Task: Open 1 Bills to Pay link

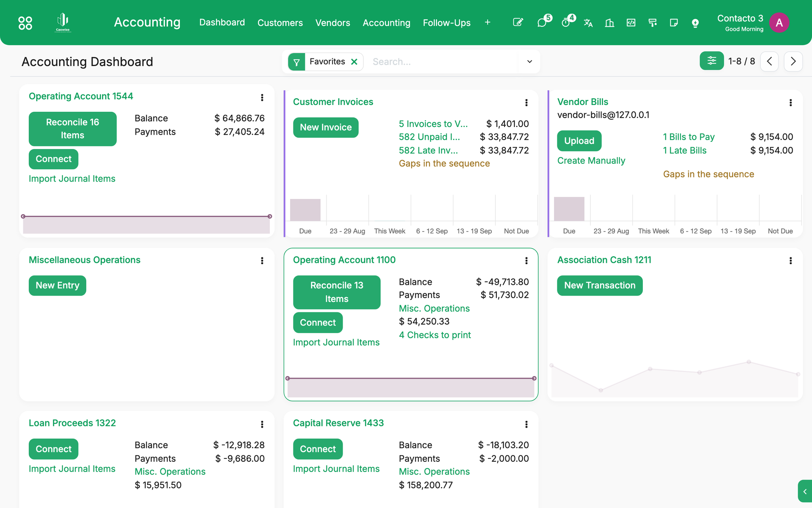Action: [x=689, y=137]
